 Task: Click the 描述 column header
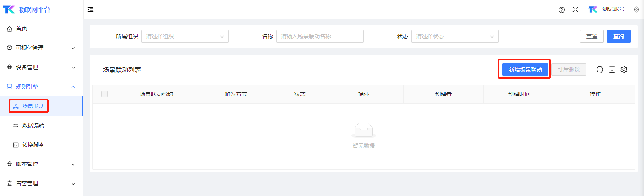[364, 94]
